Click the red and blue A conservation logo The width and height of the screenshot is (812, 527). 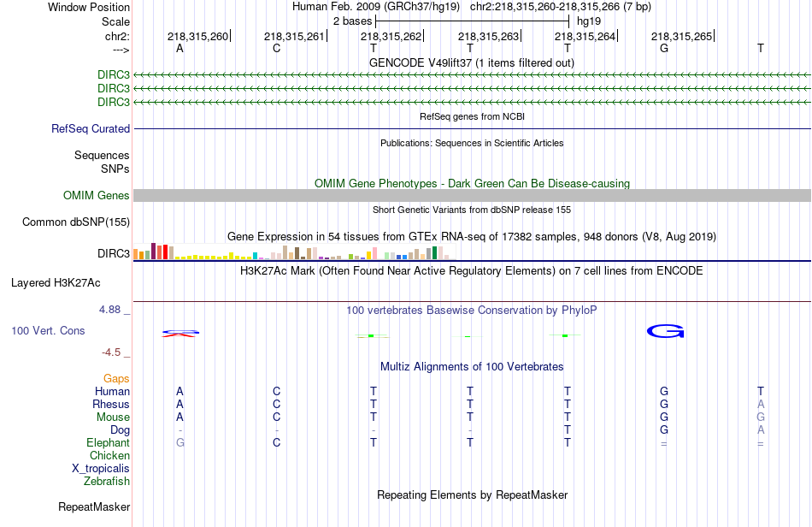[x=180, y=333]
